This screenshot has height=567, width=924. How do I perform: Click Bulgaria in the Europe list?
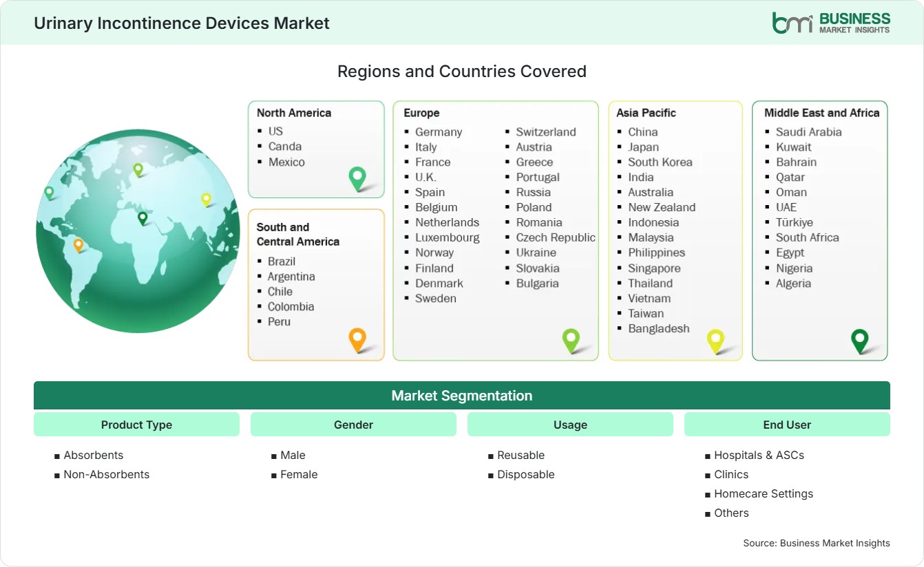click(538, 283)
